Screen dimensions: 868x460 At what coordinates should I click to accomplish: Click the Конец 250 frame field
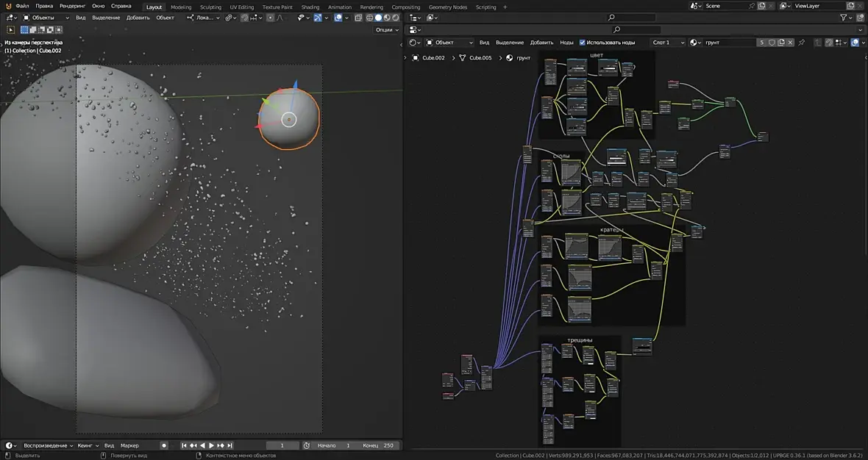click(379, 445)
